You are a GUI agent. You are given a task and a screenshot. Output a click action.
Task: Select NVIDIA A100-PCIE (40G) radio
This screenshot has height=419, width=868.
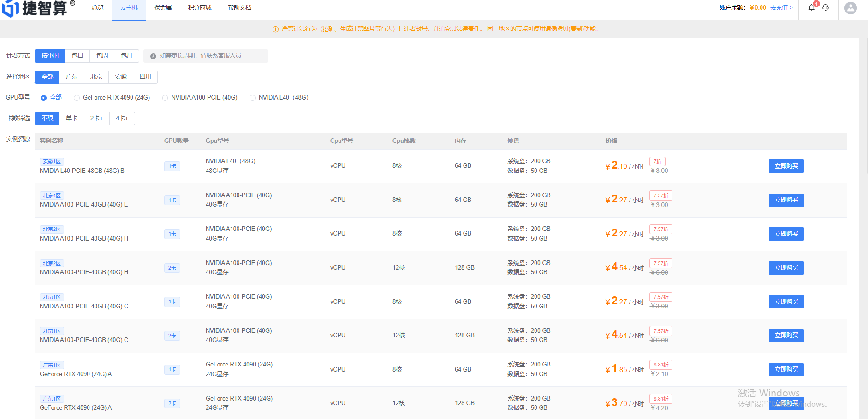pyautogui.click(x=165, y=98)
